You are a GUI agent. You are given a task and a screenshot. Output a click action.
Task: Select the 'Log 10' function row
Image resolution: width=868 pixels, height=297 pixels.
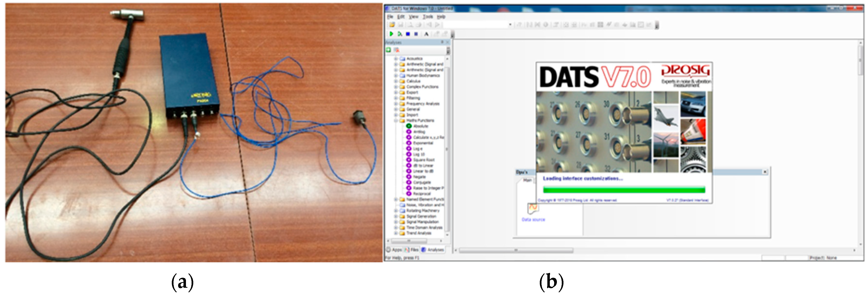416,154
